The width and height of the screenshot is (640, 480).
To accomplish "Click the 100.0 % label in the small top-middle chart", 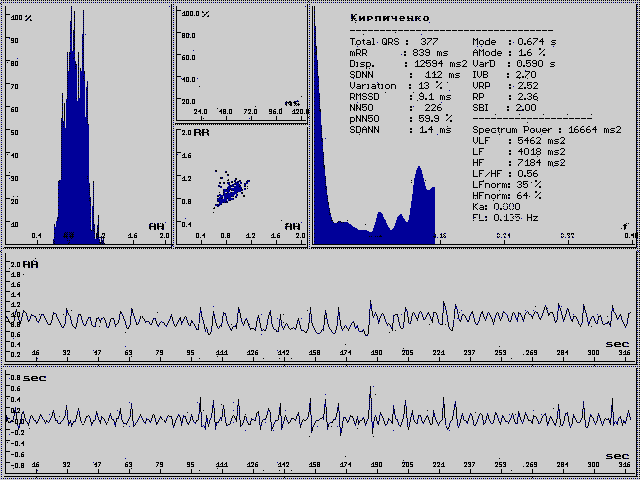I will pos(194,15).
